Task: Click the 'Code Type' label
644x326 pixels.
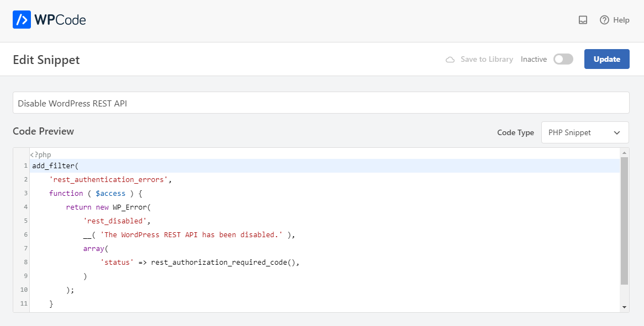Action: (515, 132)
